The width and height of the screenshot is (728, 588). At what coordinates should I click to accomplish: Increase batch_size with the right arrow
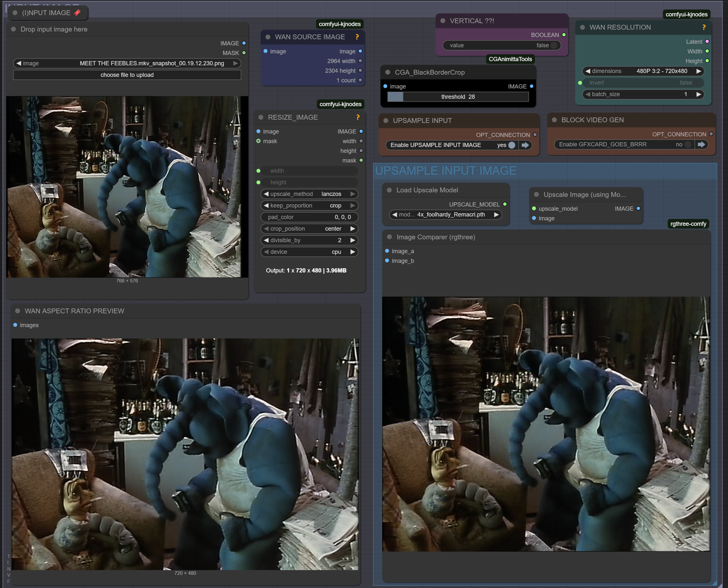point(698,94)
